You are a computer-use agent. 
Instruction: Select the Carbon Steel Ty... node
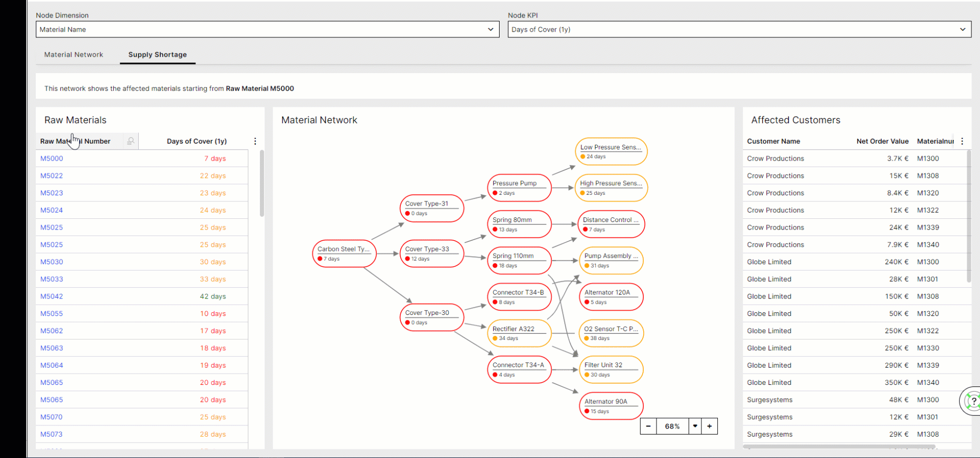click(x=344, y=254)
